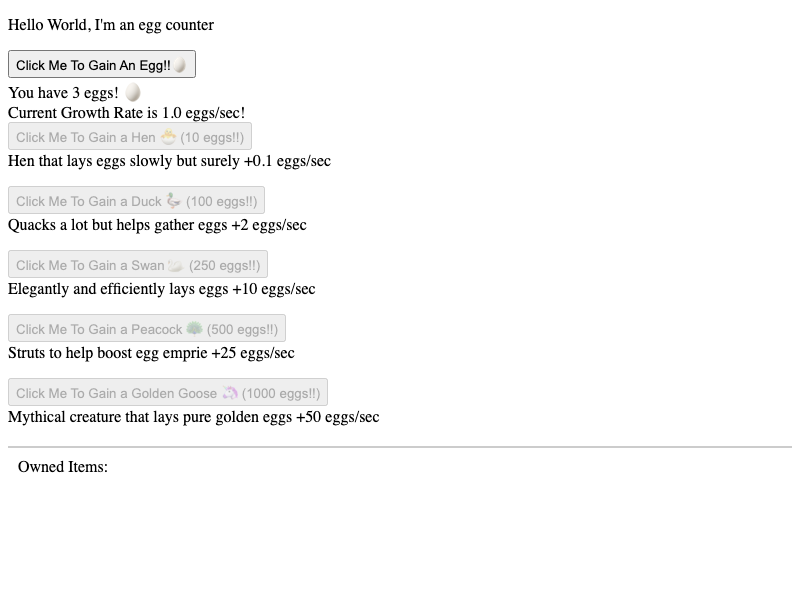The height and width of the screenshot is (600, 800).
Task: Click the swan emoji on Swan button
Action: tap(176, 265)
